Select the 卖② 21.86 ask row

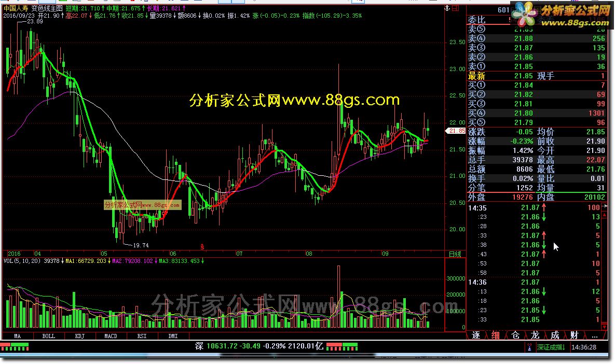(x=537, y=57)
